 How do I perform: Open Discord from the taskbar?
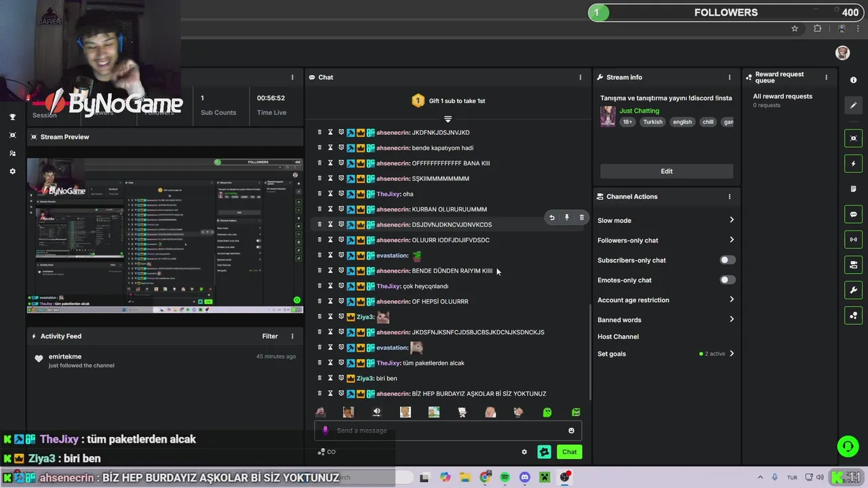[x=524, y=477]
